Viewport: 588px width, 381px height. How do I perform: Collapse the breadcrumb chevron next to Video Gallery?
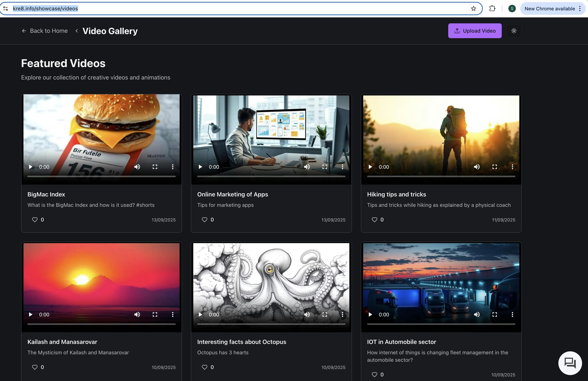77,31
